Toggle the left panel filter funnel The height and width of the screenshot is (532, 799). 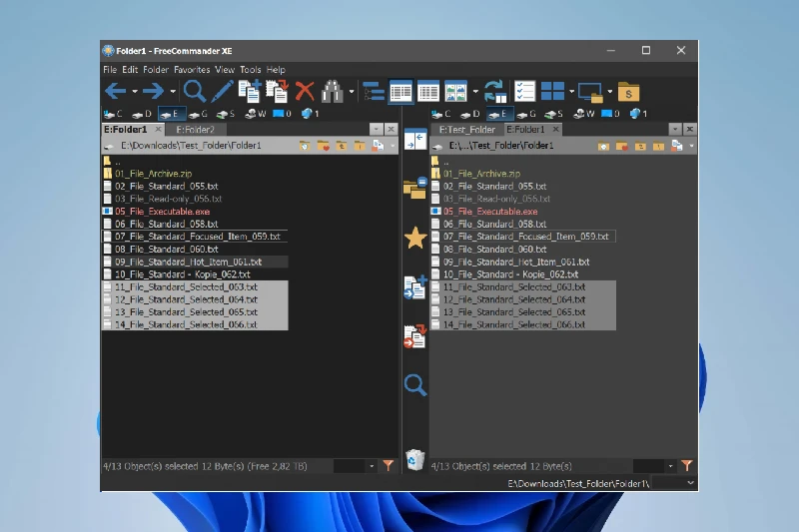click(x=389, y=466)
